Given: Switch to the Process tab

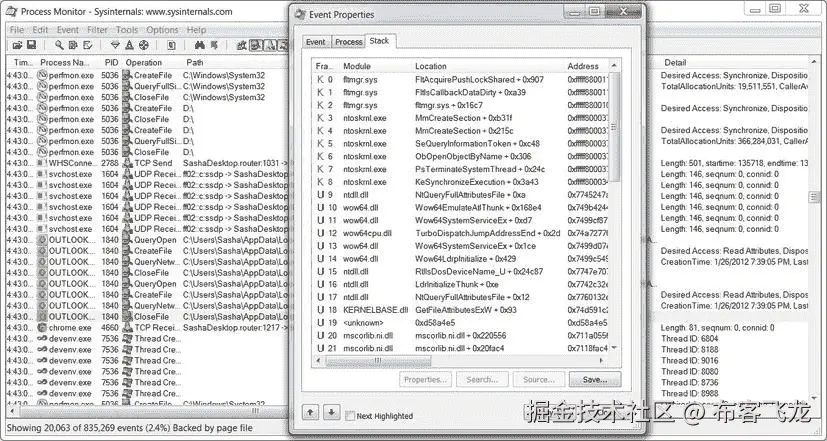Looking at the screenshot, I should click(349, 42).
